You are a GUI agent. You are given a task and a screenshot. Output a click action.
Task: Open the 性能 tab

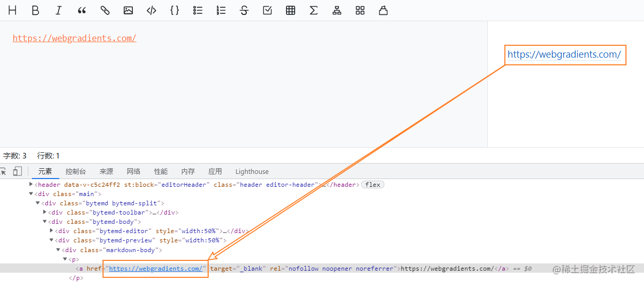coord(161,171)
